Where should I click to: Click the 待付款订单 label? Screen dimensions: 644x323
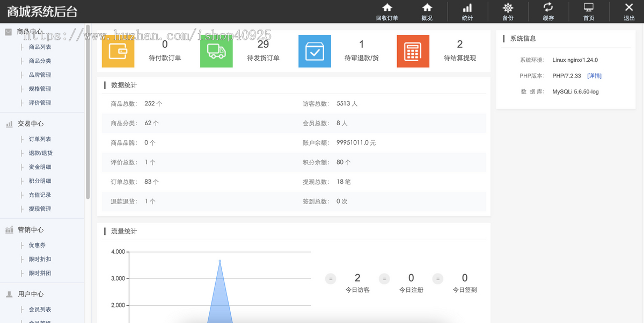point(165,58)
